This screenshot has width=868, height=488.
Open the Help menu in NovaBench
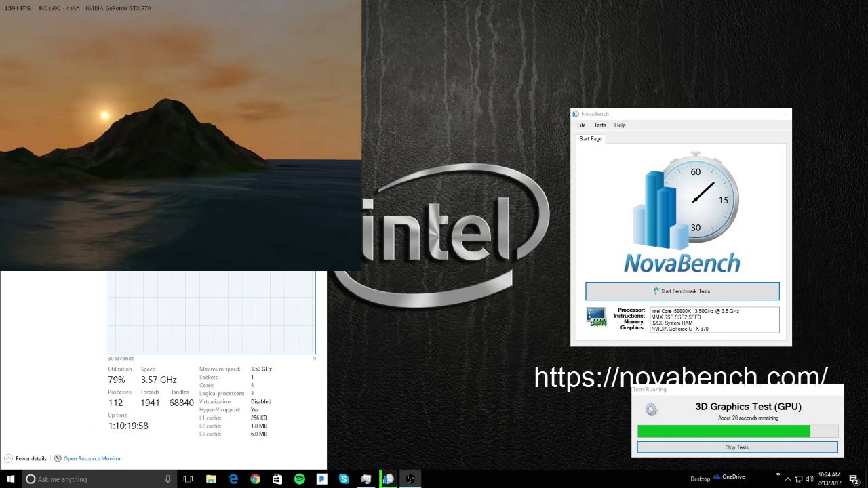click(620, 125)
